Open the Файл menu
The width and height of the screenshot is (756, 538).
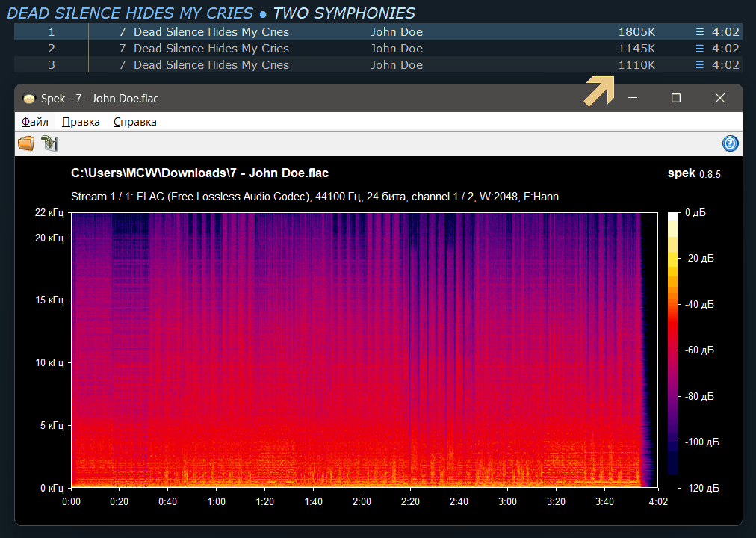tap(35, 122)
